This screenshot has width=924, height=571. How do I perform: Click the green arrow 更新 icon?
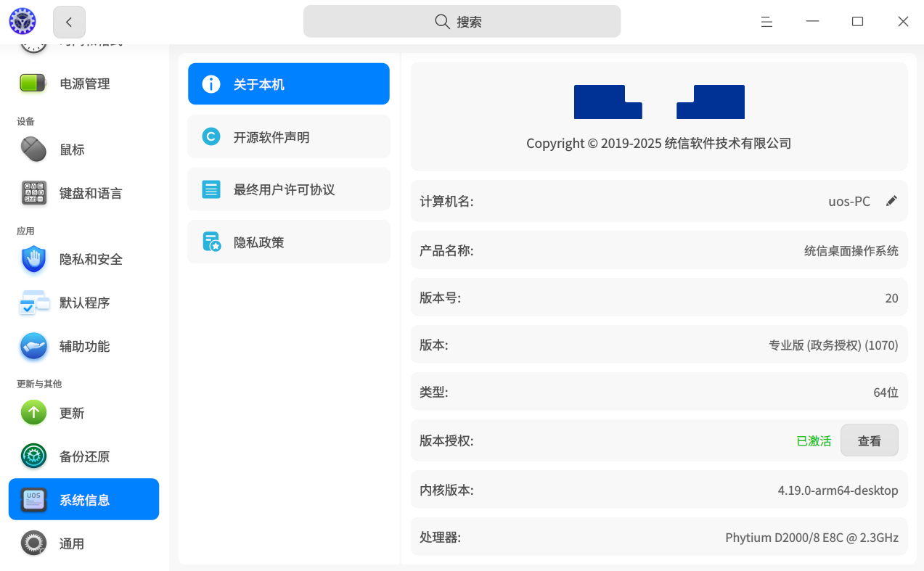[x=33, y=413]
